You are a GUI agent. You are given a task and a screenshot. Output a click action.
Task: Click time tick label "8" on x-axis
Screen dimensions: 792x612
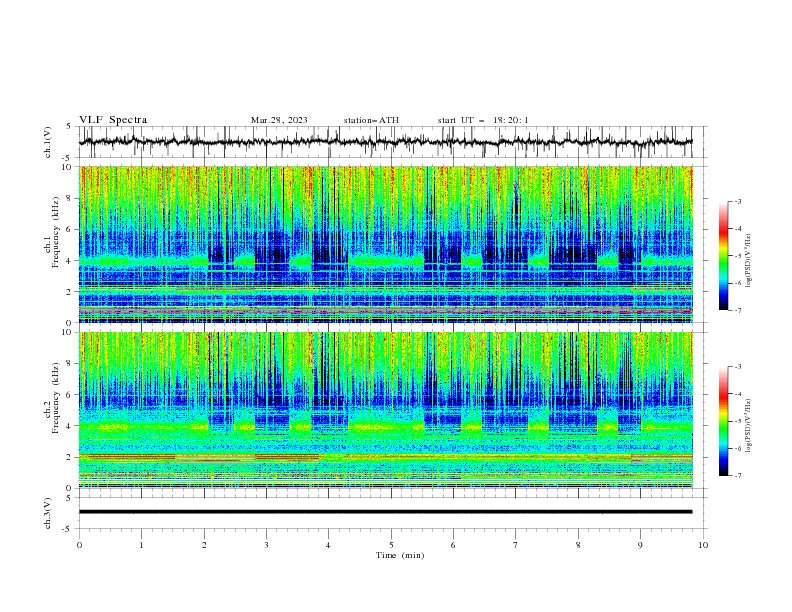coord(578,545)
